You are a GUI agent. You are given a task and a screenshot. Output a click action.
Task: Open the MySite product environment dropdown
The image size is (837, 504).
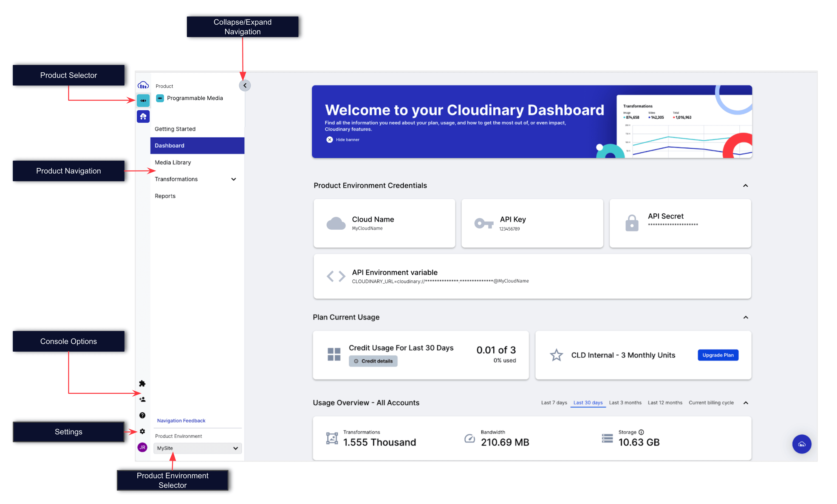197,448
